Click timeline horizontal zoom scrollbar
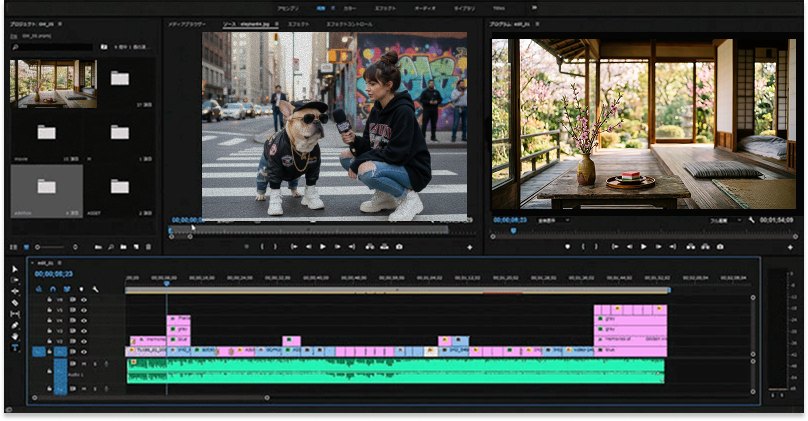Viewport: 808px width, 421px height. click(151, 398)
